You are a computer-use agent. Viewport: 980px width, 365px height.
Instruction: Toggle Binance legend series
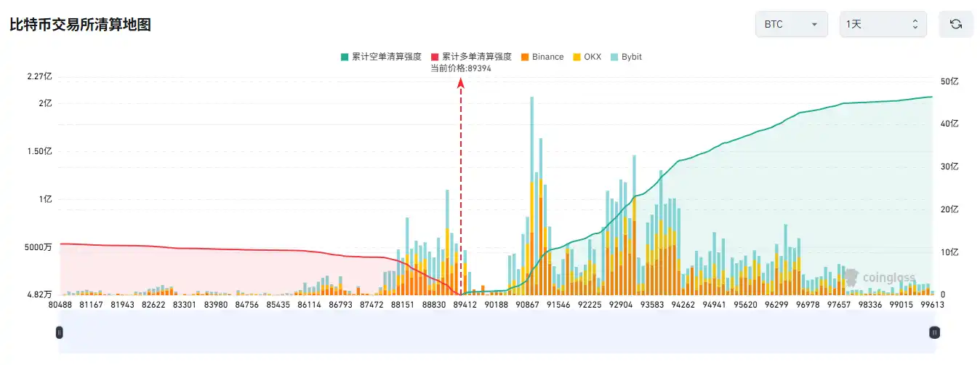542,57
